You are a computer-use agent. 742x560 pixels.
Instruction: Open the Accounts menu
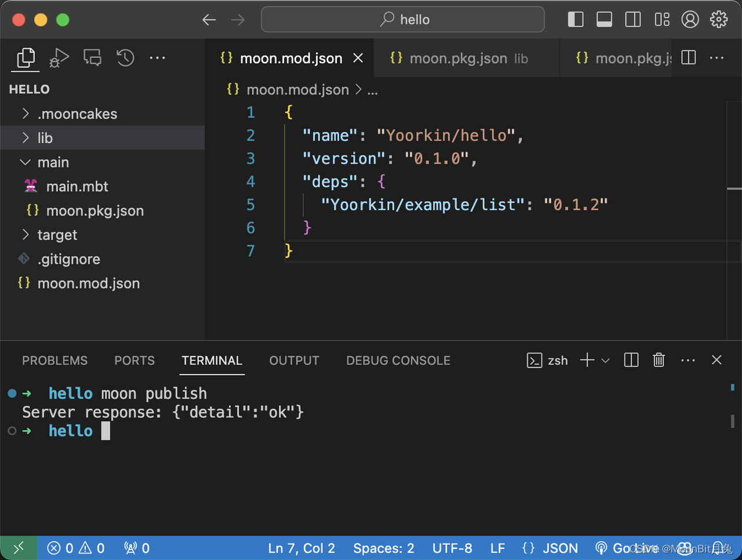coord(690,20)
